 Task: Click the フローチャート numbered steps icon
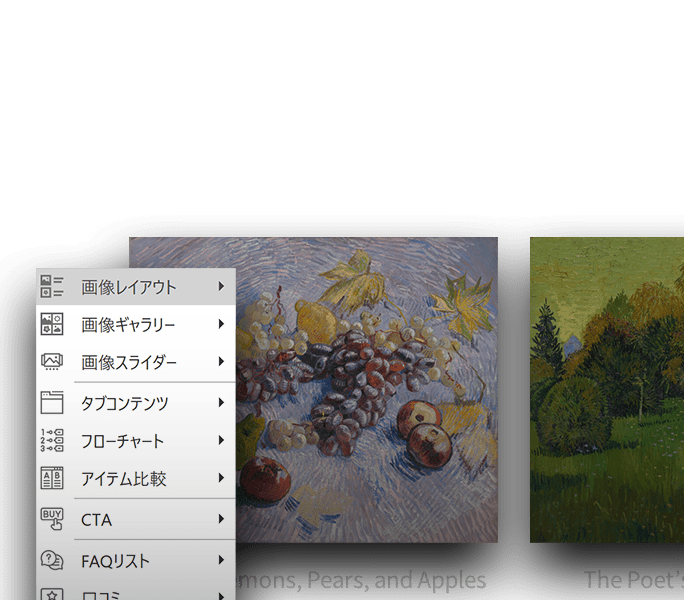pos(52,440)
